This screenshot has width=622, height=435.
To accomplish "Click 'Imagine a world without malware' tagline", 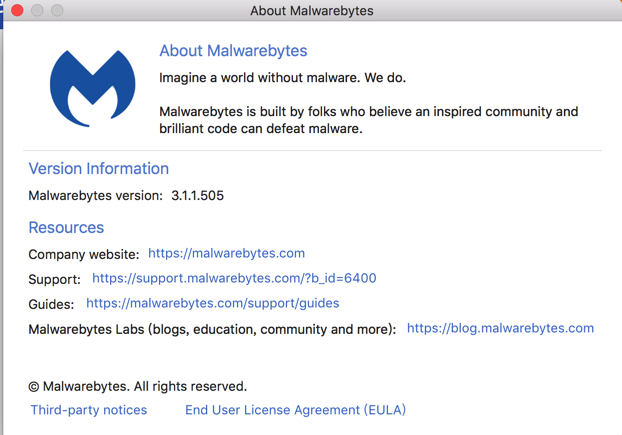I will (x=282, y=78).
